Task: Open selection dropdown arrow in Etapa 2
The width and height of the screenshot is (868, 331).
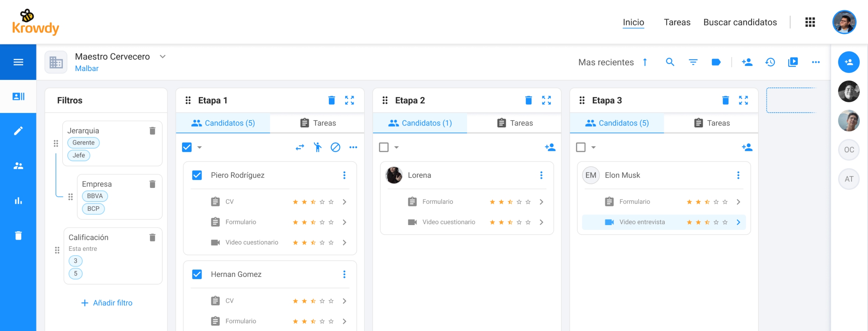Action: [x=396, y=147]
